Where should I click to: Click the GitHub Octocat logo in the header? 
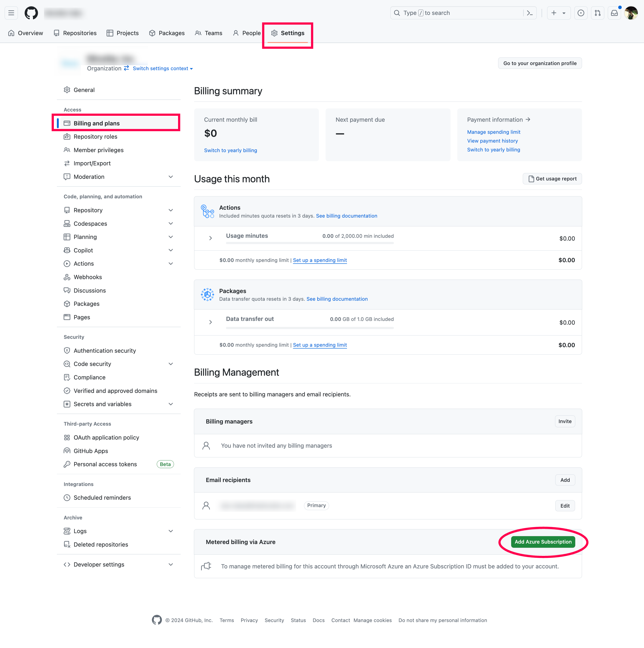tap(31, 13)
